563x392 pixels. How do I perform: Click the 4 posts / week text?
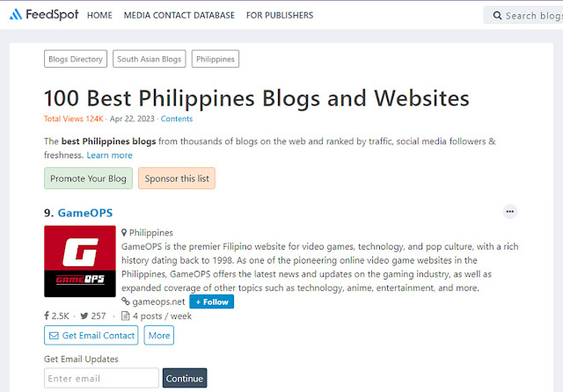pyautogui.click(x=162, y=316)
